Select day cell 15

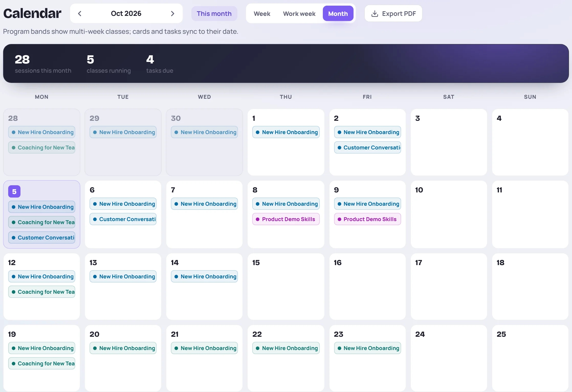click(x=286, y=287)
